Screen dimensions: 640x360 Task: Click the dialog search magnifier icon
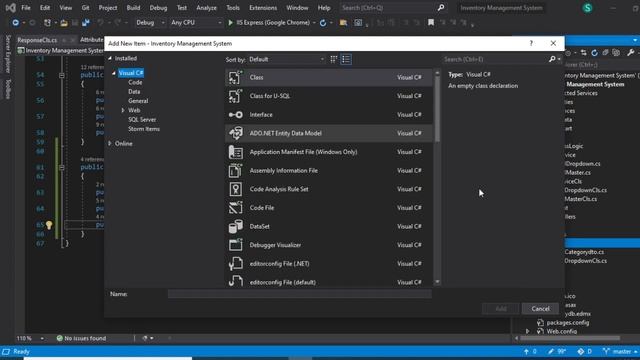point(552,60)
